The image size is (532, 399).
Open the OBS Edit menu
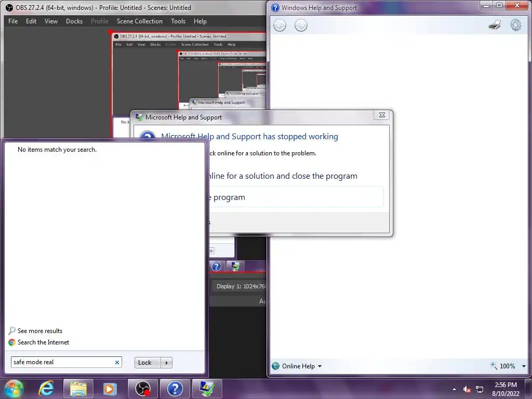(x=31, y=21)
